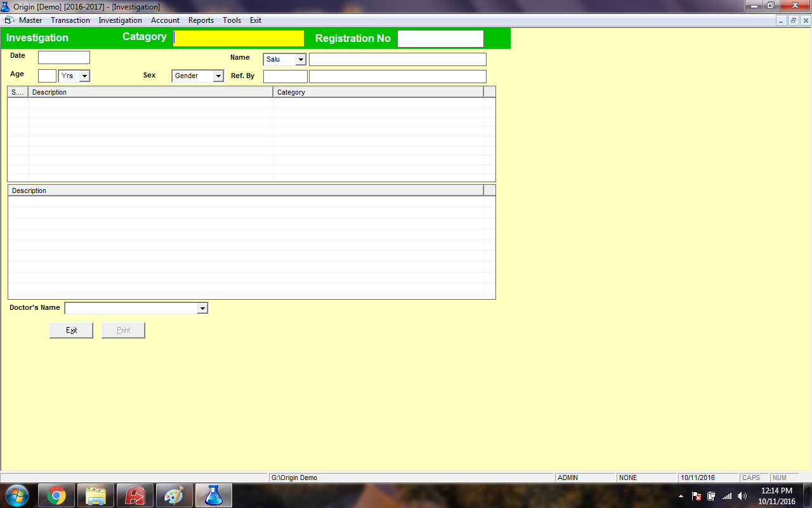Expand the Salu salutation dropdown
Screen dimensions: 812x508
pyautogui.click(x=301, y=60)
